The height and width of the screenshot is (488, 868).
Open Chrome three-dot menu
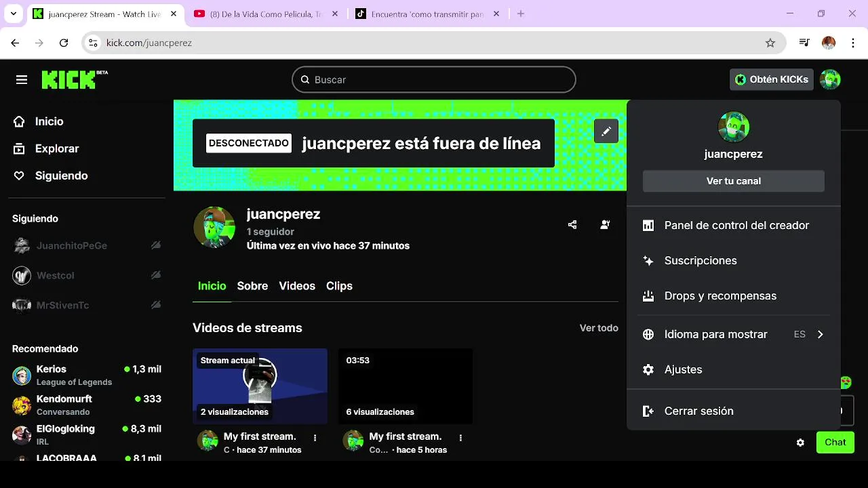point(852,43)
